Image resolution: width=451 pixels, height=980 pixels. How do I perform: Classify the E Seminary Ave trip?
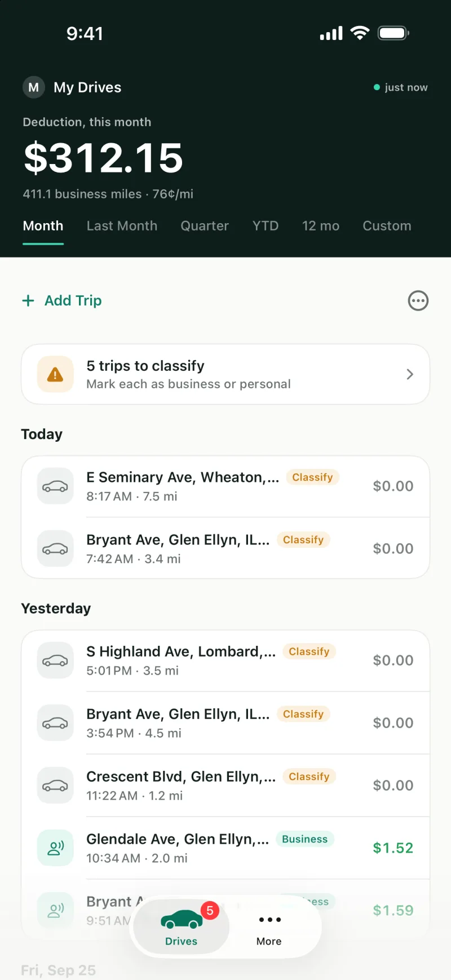pyautogui.click(x=312, y=477)
